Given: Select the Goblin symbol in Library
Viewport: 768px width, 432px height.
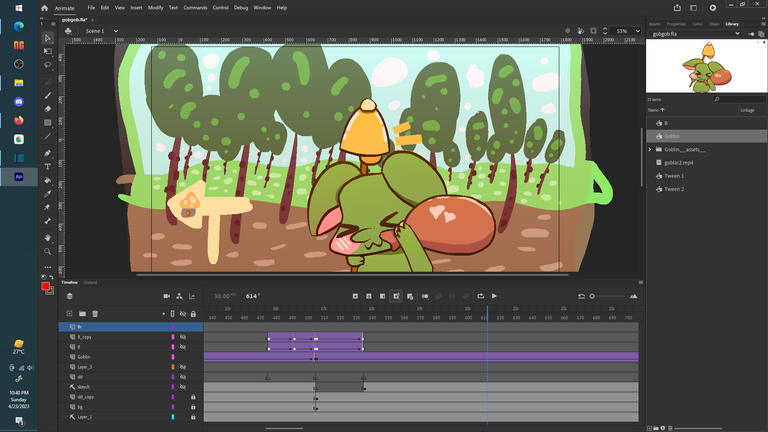Looking at the screenshot, I should click(x=707, y=136).
